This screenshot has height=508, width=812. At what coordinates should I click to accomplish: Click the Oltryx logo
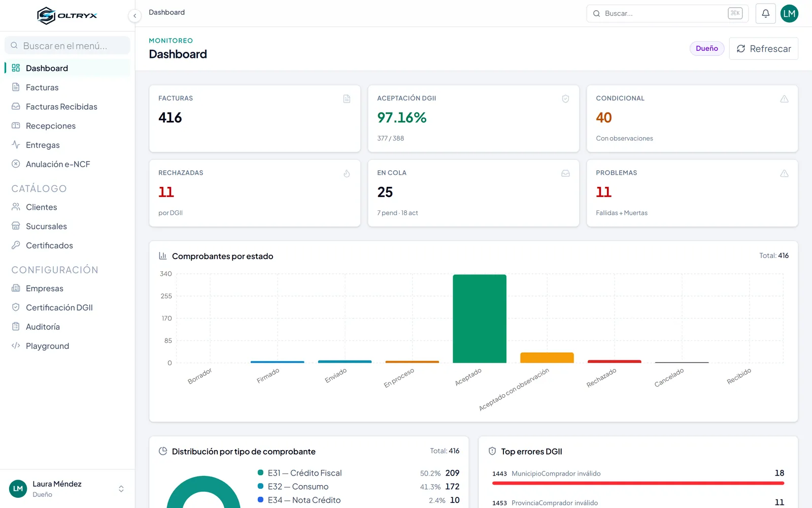(x=67, y=16)
